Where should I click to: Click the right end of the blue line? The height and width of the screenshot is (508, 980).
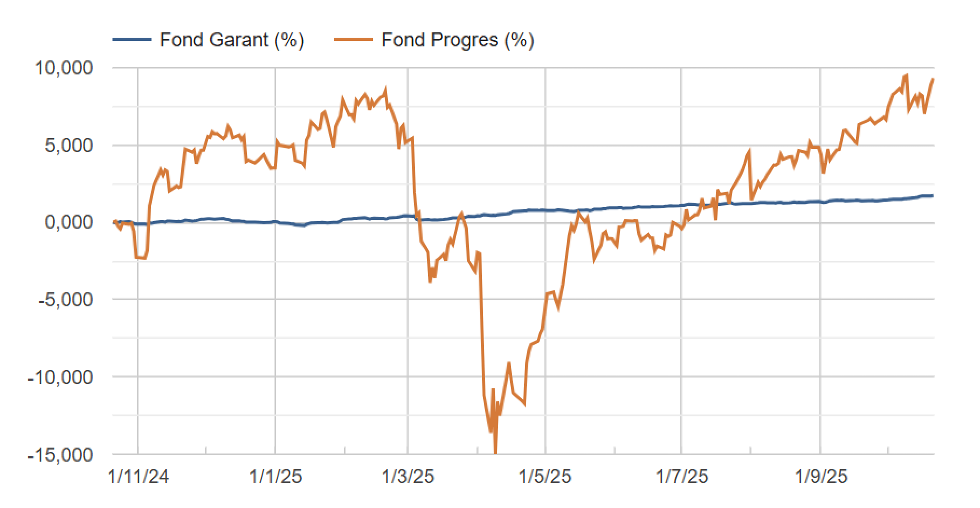(x=933, y=195)
